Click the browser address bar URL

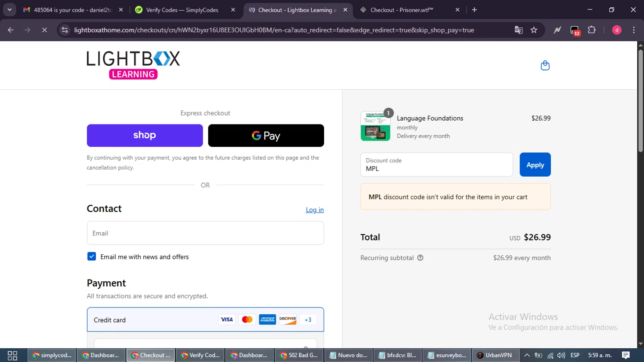[274, 30]
